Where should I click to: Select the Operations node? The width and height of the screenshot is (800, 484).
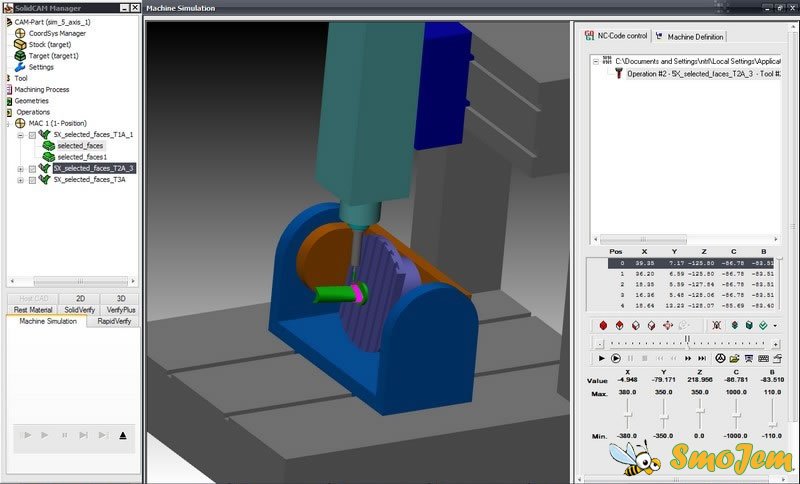[x=33, y=112]
